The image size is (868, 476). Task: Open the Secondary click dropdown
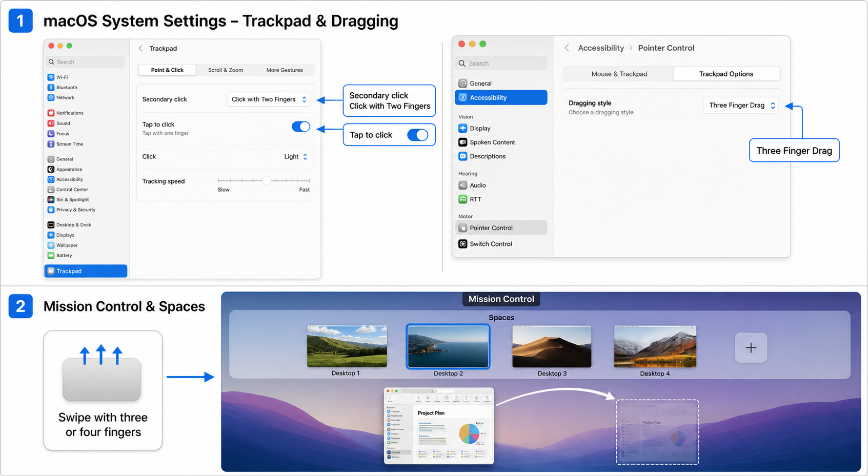coord(268,99)
